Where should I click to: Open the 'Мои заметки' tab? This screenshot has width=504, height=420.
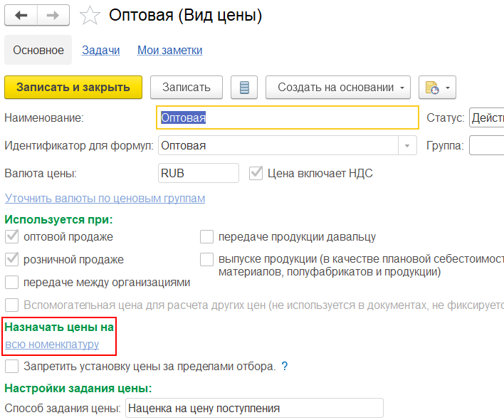click(169, 51)
